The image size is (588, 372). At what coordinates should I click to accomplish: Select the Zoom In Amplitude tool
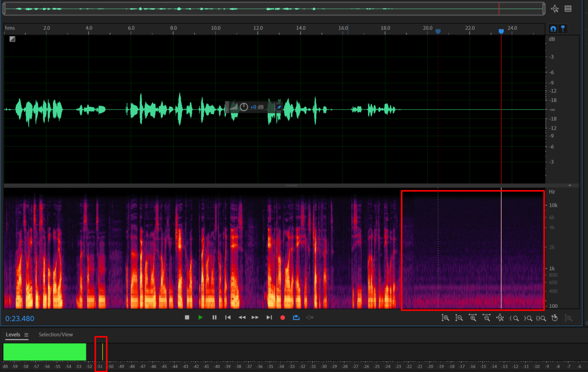pyautogui.click(x=445, y=318)
